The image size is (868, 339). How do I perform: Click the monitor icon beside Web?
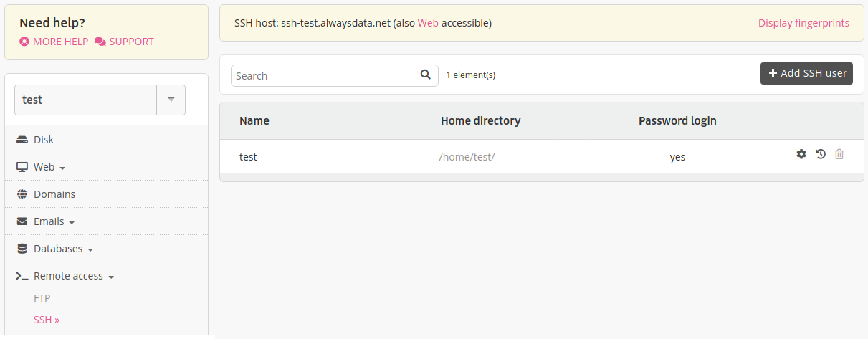22,167
